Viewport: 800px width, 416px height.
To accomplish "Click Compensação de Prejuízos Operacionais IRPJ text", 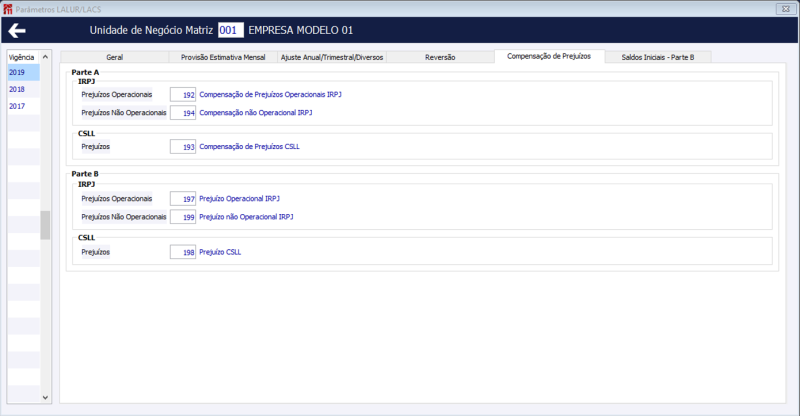I will click(x=270, y=94).
